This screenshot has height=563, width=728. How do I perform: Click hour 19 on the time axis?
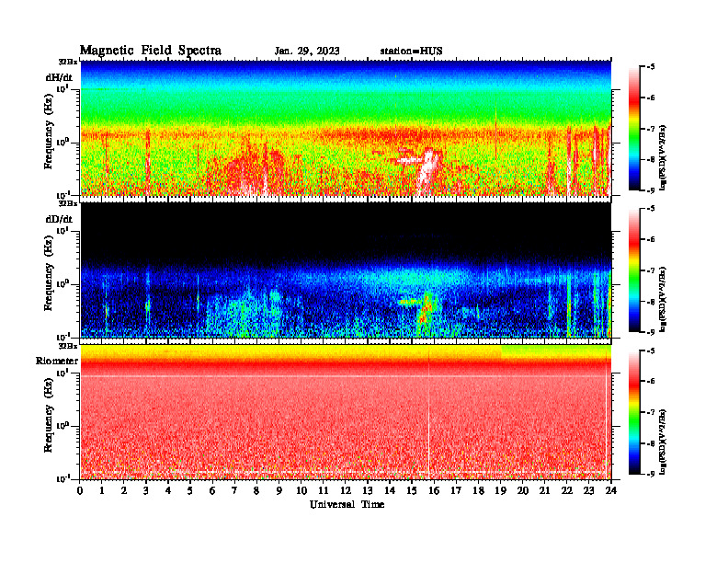[x=500, y=491]
